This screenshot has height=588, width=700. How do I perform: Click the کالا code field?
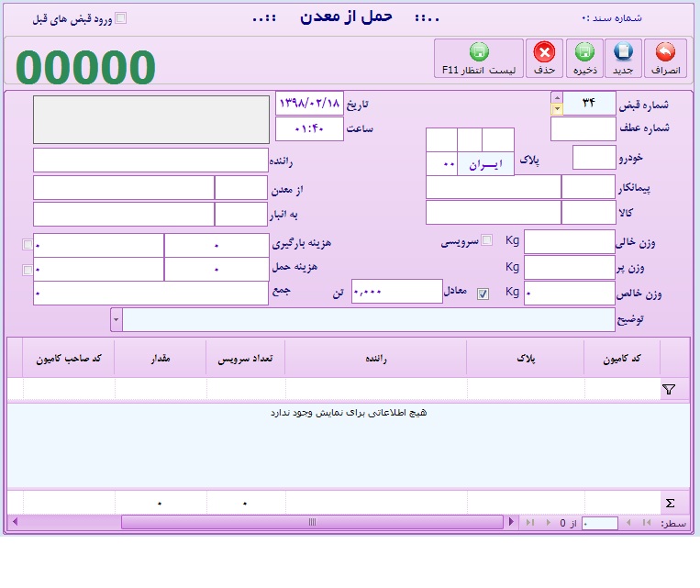[x=588, y=212]
